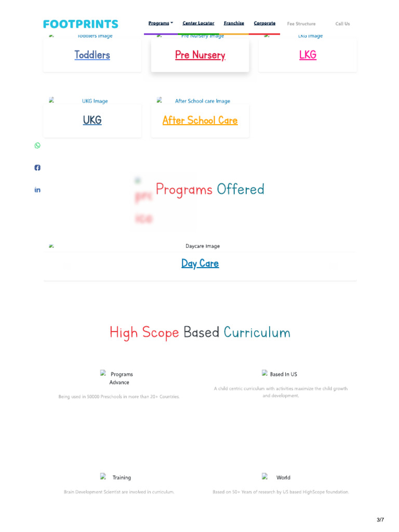Click the World icon
The image size is (399, 532).
point(265,477)
